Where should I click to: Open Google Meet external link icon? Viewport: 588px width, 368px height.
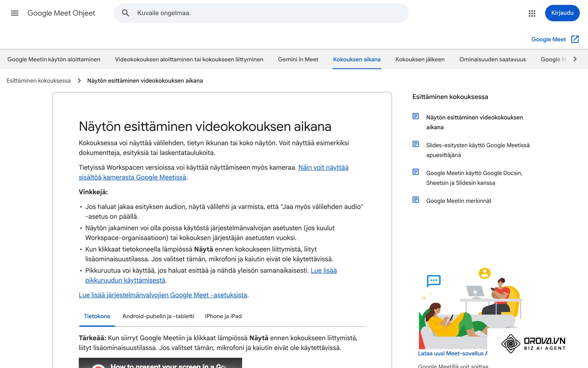575,39
